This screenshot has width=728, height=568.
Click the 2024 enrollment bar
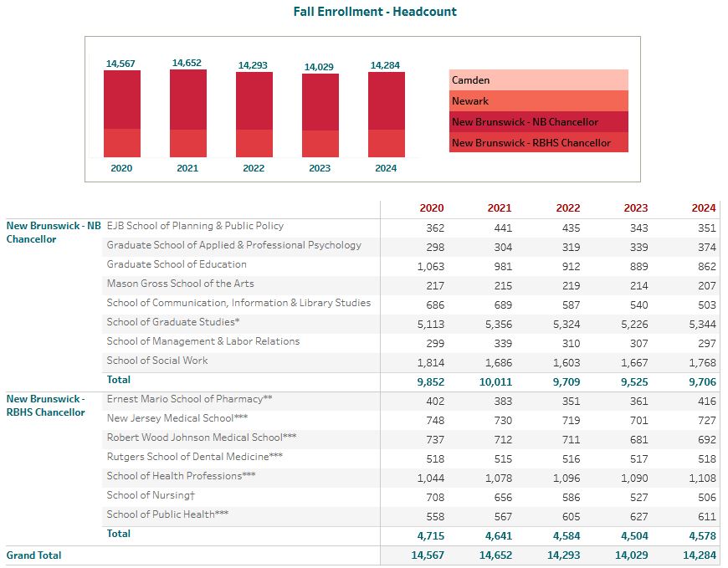pos(387,115)
